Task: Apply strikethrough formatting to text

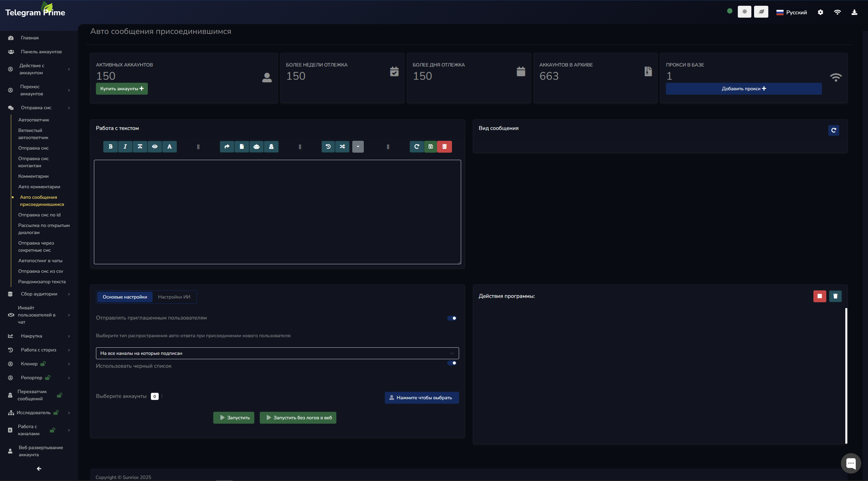Action: 140,147
